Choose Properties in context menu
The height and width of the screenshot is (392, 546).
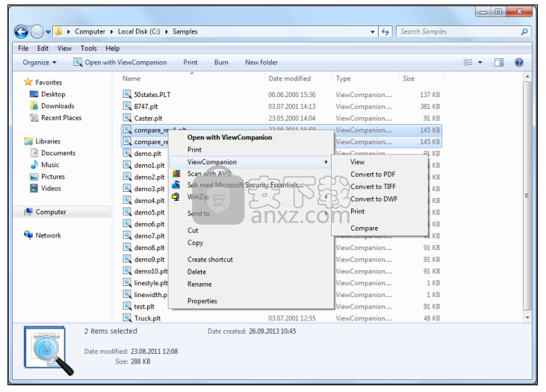click(202, 301)
